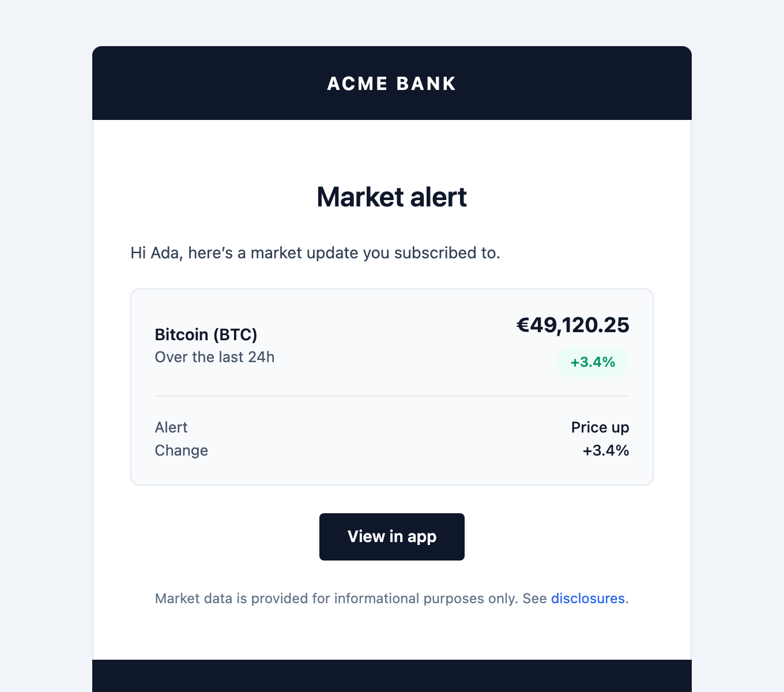The height and width of the screenshot is (692, 784).
Task: Open the disclosures link
Action: 587,599
